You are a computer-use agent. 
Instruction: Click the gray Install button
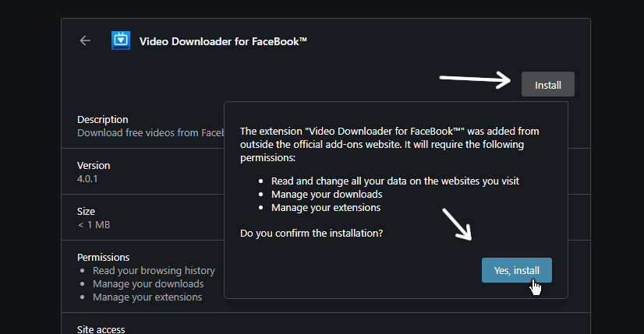click(x=548, y=85)
